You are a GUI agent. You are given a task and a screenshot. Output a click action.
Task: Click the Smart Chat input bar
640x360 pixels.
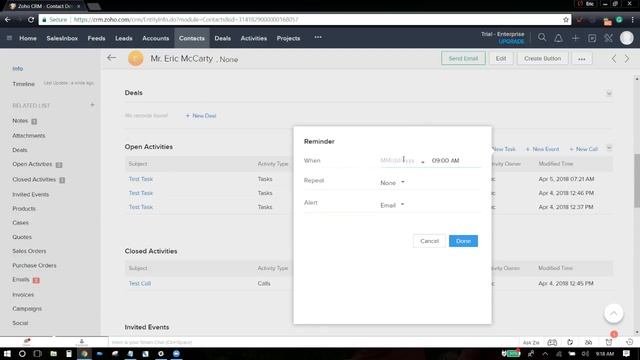coord(313,342)
